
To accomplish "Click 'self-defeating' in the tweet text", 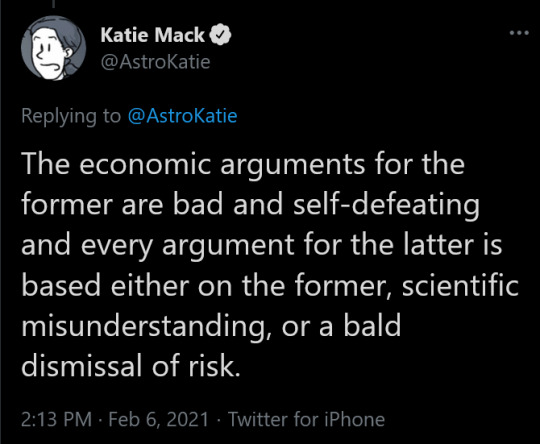I will point(386,205).
